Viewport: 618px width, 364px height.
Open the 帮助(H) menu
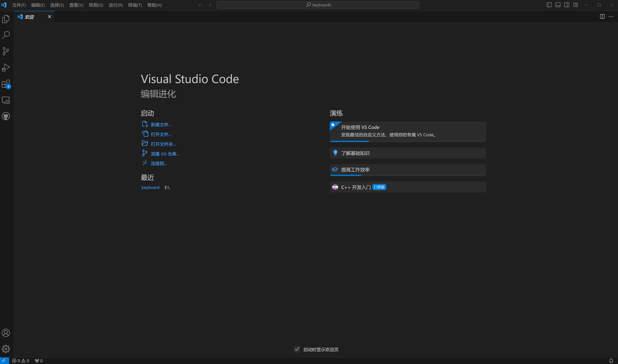coord(154,5)
